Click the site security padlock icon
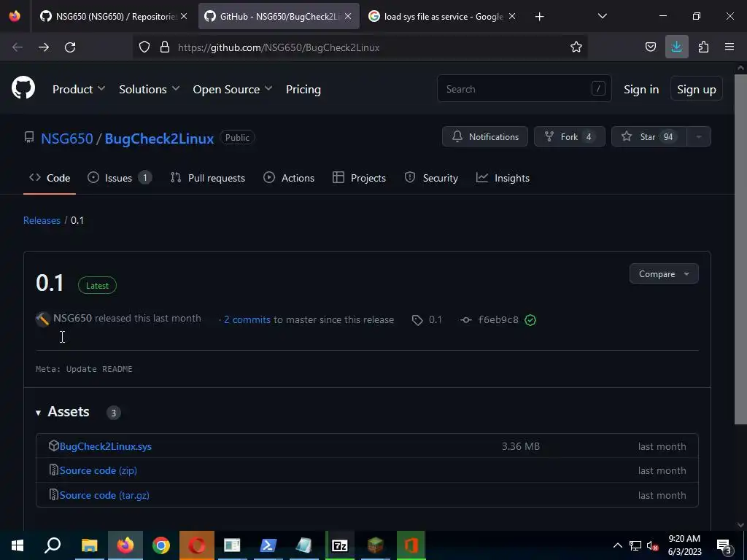The height and width of the screenshot is (560, 747). coord(165,47)
